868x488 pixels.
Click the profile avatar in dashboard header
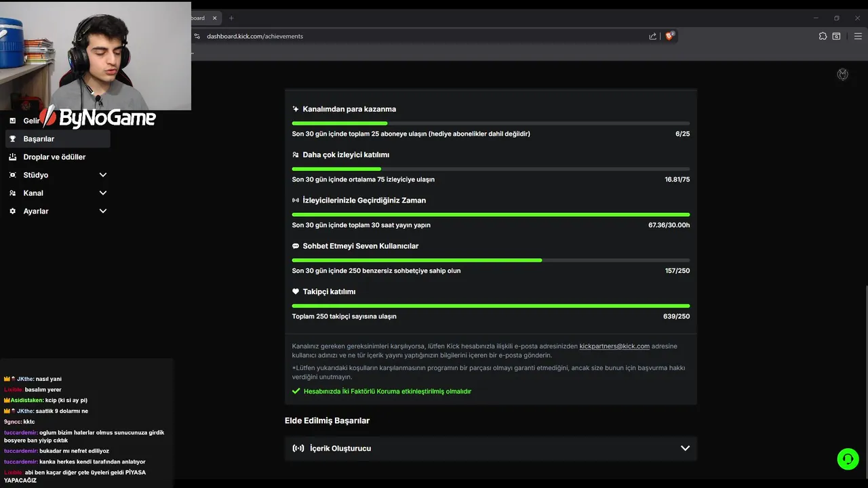pyautogui.click(x=842, y=75)
